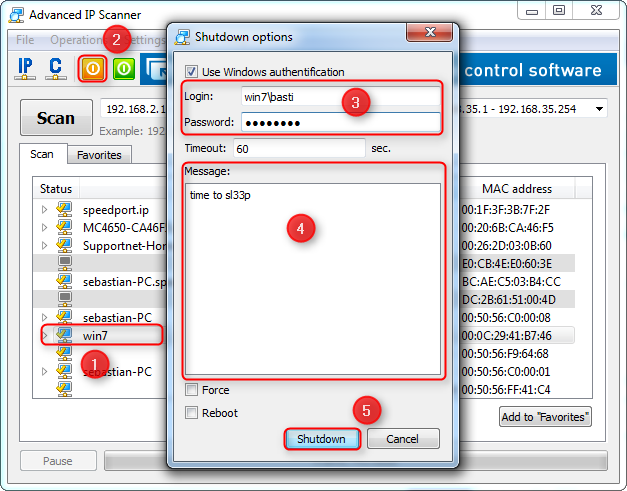Viewport: 627px width, 491px height.
Task: Switch to the Favorites tab
Action: [99, 155]
